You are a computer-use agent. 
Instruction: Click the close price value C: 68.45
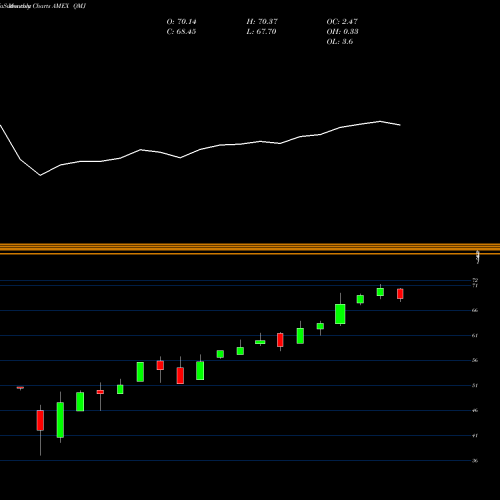(x=181, y=32)
